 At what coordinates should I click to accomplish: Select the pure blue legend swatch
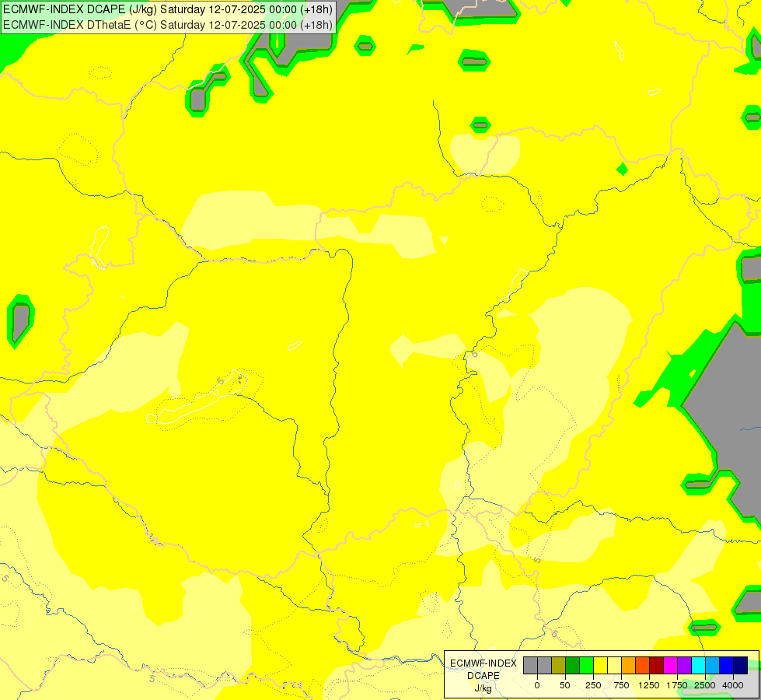click(x=727, y=665)
